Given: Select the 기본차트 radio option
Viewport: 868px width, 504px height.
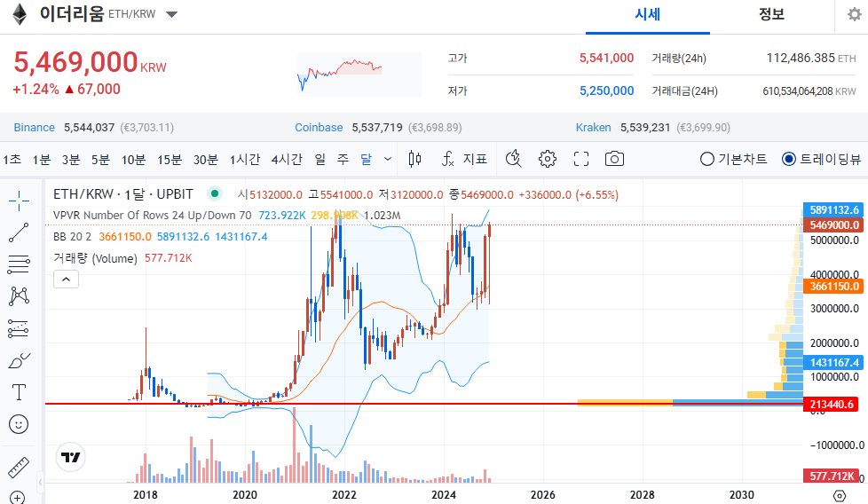Looking at the screenshot, I should (733, 160).
